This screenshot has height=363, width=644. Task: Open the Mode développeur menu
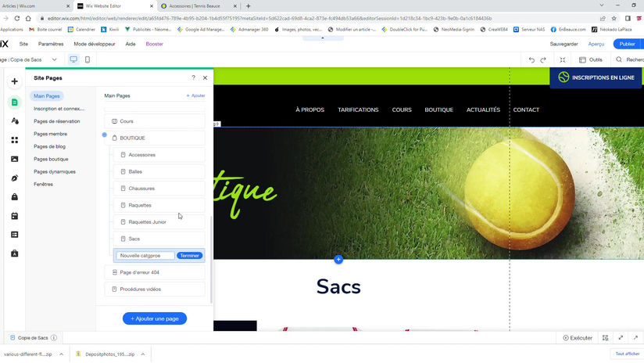pos(95,44)
